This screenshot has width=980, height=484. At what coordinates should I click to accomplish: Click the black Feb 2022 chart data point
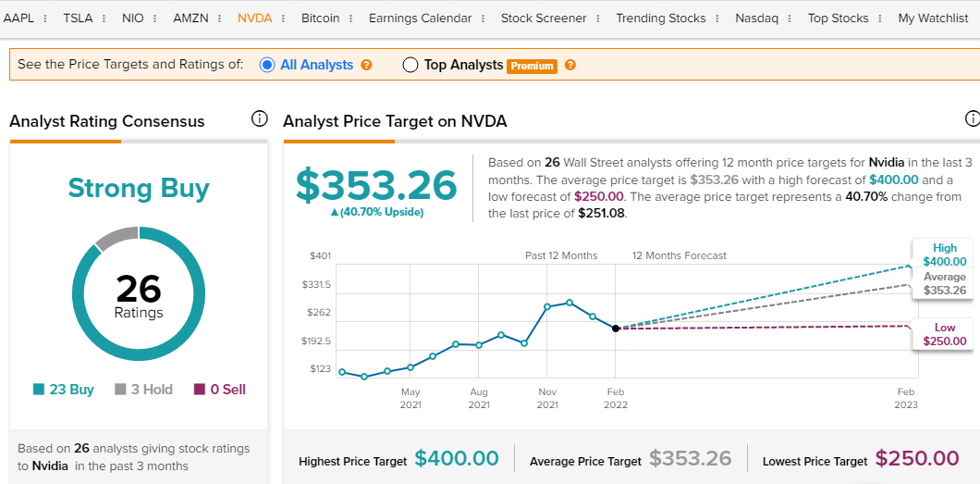click(x=616, y=329)
